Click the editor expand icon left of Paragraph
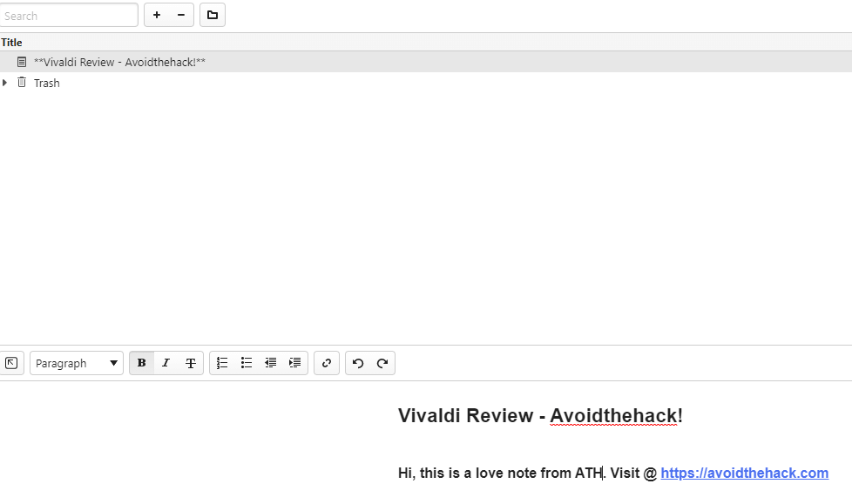852x504 pixels. coord(11,363)
